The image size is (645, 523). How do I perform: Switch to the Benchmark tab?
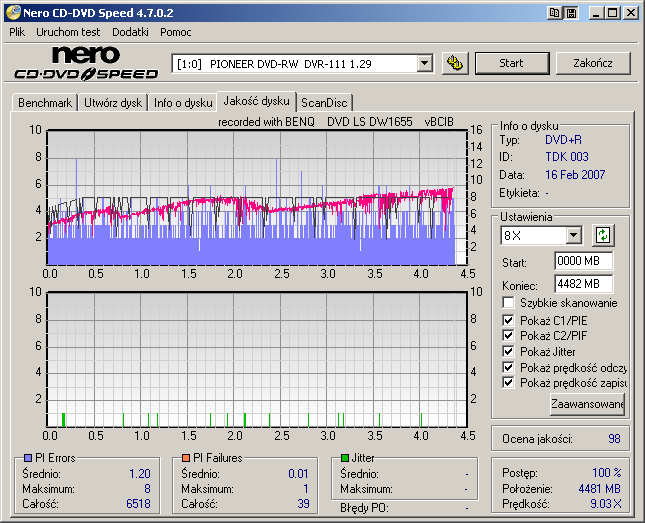pyautogui.click(x=45, y=103)
